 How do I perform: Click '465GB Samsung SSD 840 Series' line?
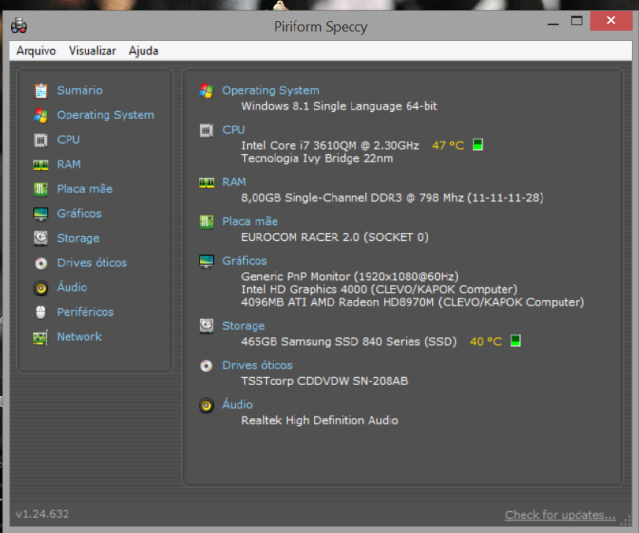click(349, 341)
